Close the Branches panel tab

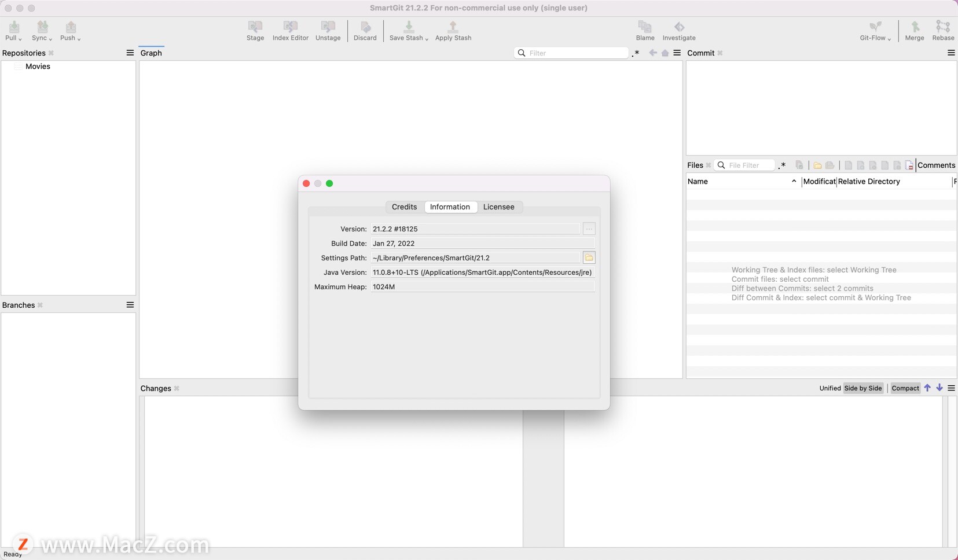(x=40, y=305)
